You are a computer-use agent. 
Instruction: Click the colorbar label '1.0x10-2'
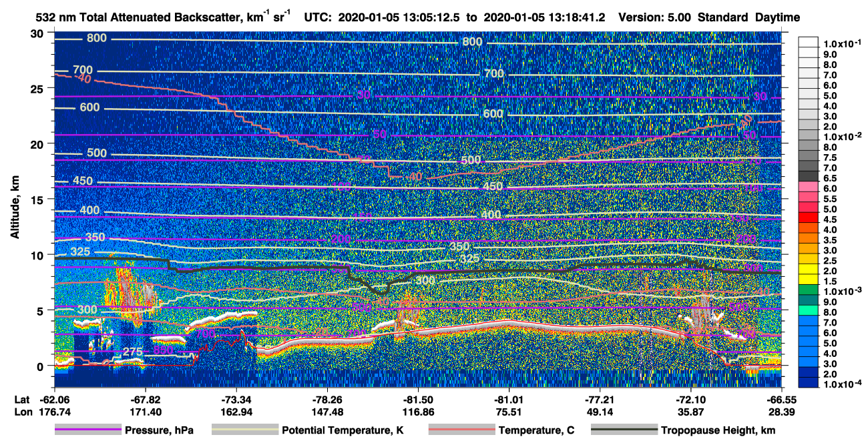(841, 137)
